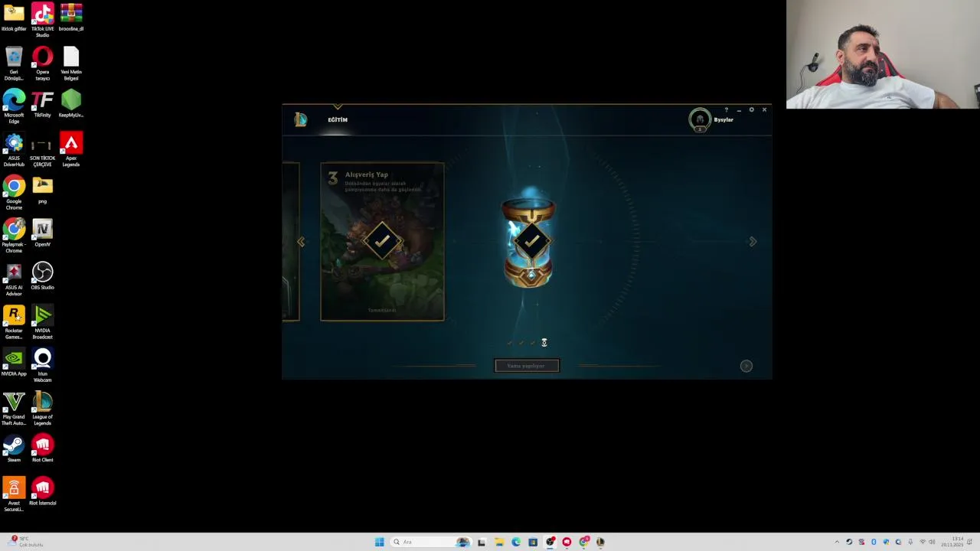
Task: Launch OBS Studio desktop shortcut
Action: click(42, 276)
